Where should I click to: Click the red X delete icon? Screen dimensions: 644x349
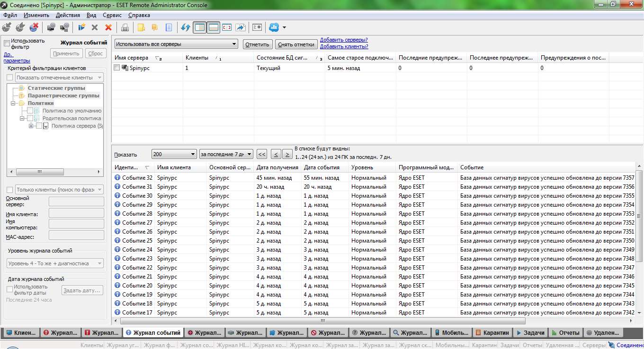(x=108, y=27)
